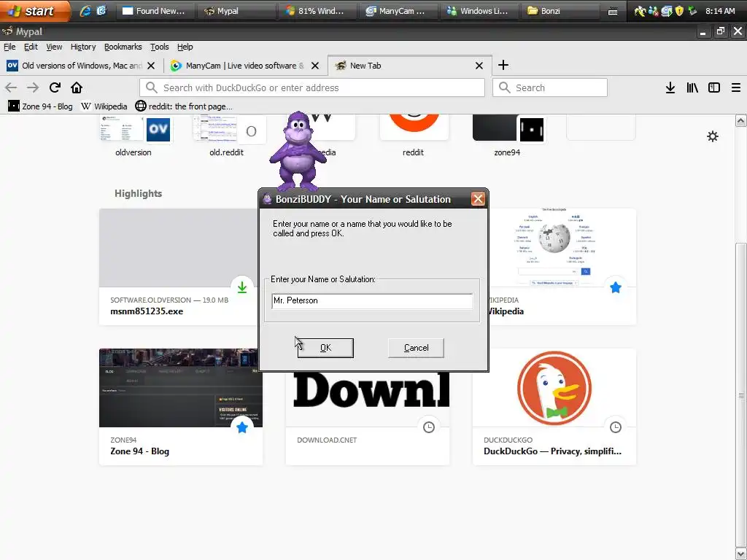Open the Wikipedia bookmark
The width and height of the screenshot is (747, 560).
click(x=104, y=106)
